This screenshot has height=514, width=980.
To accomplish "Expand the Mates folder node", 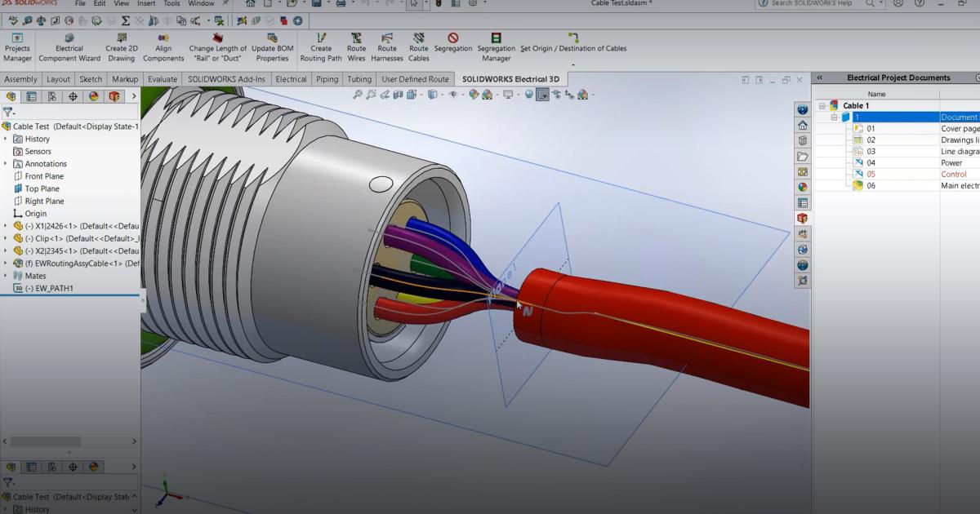I will pos(6,276).
